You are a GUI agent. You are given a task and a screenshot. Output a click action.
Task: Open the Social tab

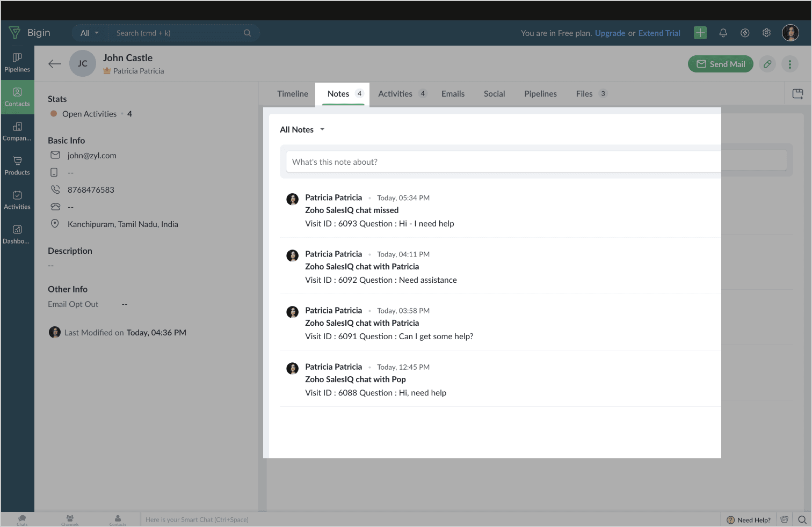pyautogui.click(x=494, y=94)
